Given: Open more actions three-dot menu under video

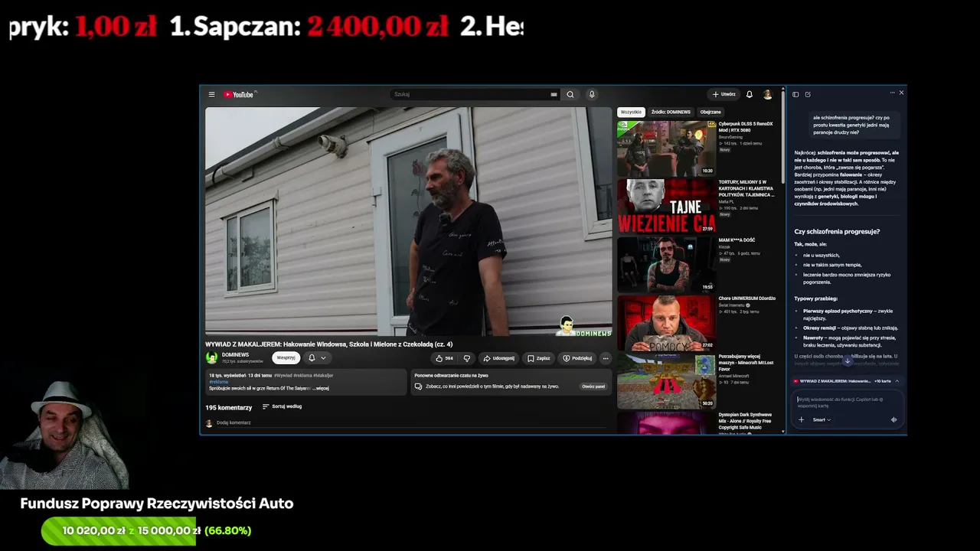Looking at the screenshot, I should pos(606,358).
